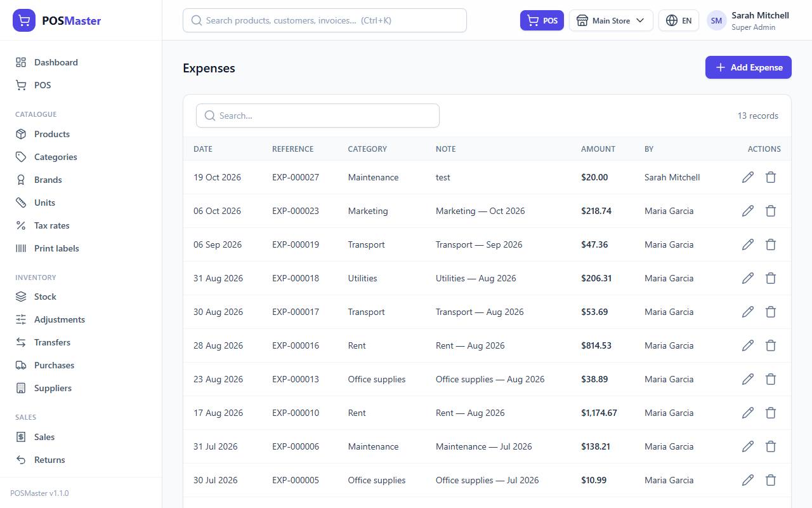Edit the EXP-000018 Utilities expense
The image size is (812, 508).
pos(748,278)
